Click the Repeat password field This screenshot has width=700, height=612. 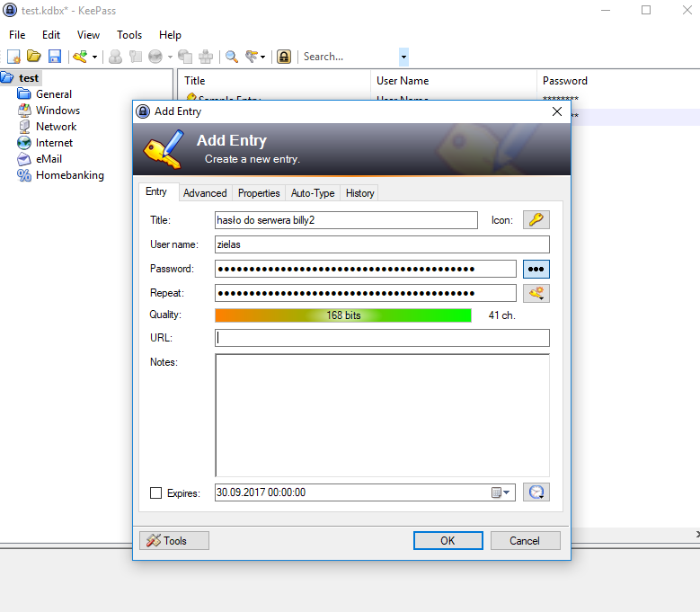click(x=366, y=293)
